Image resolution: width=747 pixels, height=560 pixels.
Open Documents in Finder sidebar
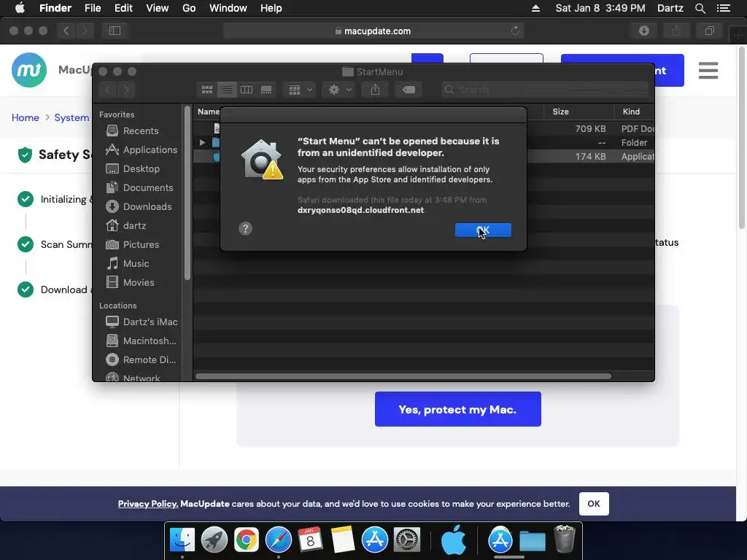[x=139, y=187]
